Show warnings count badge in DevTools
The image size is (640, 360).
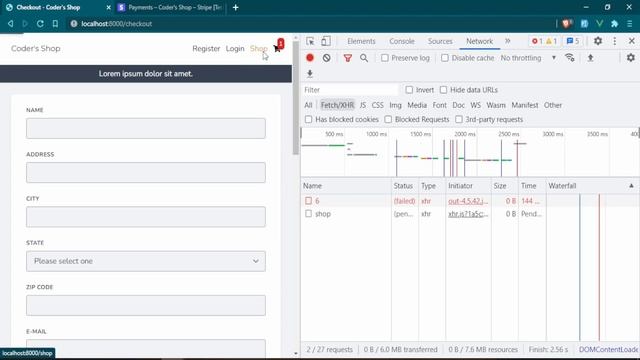point(552,41)
